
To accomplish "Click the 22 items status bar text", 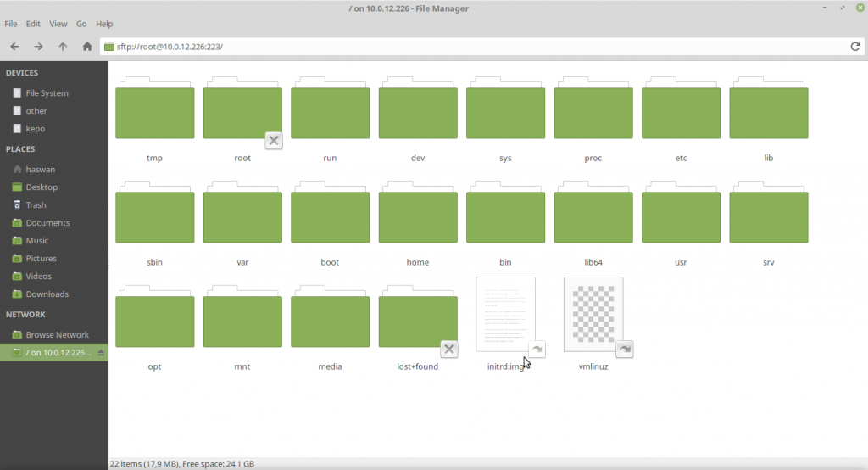I will (182, 464).
